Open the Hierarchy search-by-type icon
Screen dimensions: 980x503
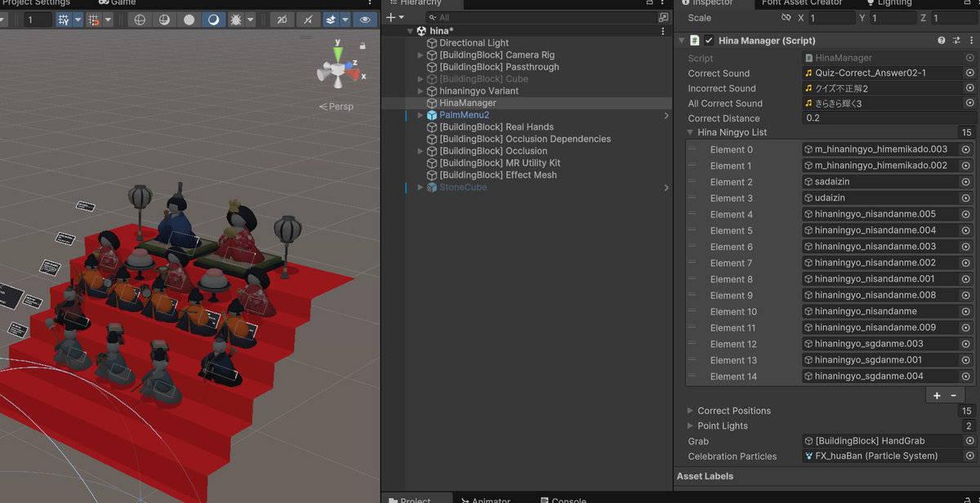[x=663, y=17]
